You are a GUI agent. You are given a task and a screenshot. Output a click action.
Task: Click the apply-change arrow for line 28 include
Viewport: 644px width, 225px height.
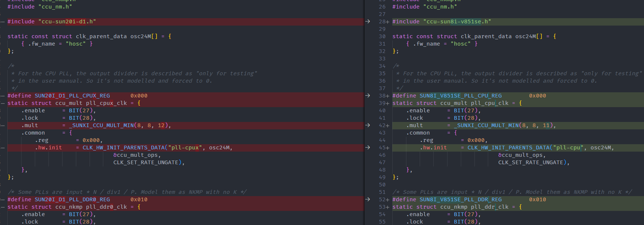(368, 21)
